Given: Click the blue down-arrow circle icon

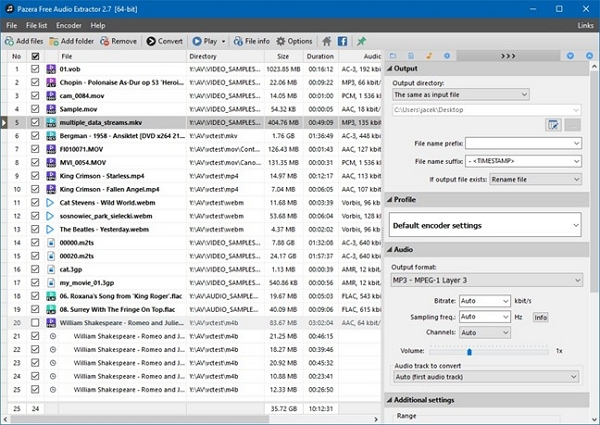Looking at the screenshot, I should click(x=570, y=56).
